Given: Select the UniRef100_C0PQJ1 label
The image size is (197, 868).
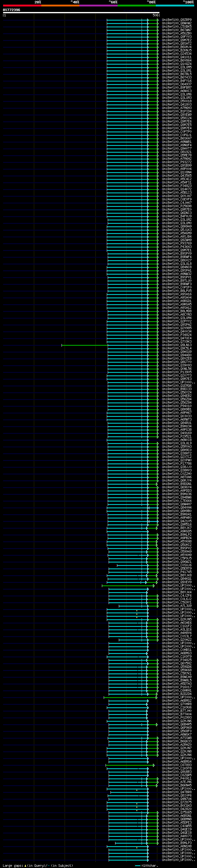Looking at the screenshot, I should (177, 135).
